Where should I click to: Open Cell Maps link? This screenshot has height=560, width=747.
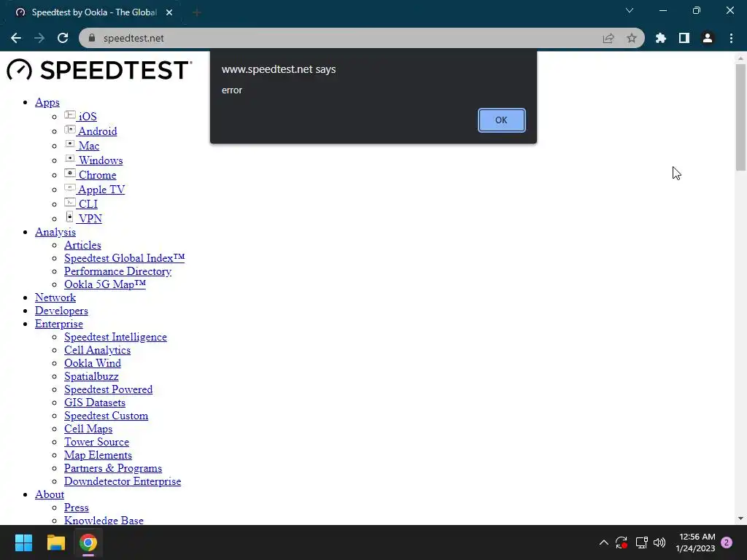coord(88,429)
